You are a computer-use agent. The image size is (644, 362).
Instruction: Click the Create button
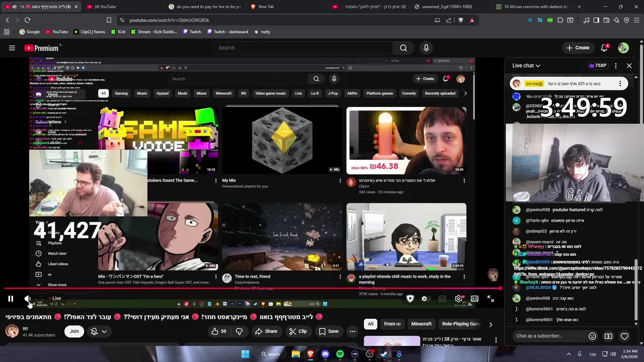tap(578, 48)
